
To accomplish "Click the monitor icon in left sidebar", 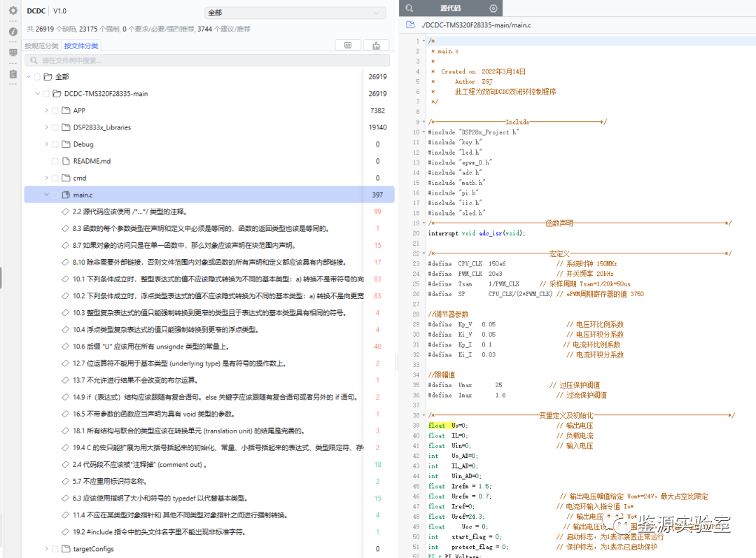I will click(x=13, y=53).
